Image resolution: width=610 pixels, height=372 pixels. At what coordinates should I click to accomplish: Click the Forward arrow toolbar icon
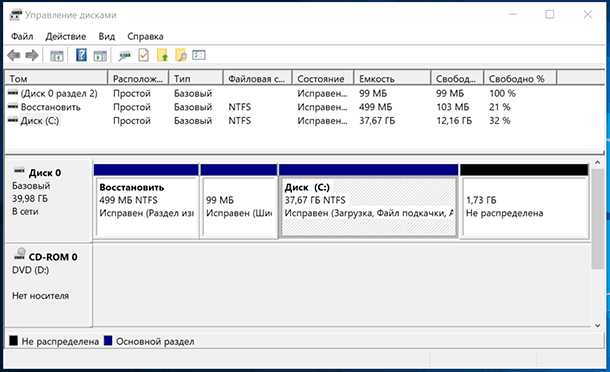pos(32,55)
